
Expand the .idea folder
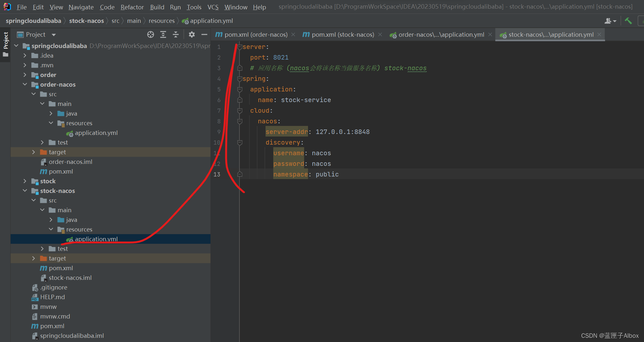25,55
